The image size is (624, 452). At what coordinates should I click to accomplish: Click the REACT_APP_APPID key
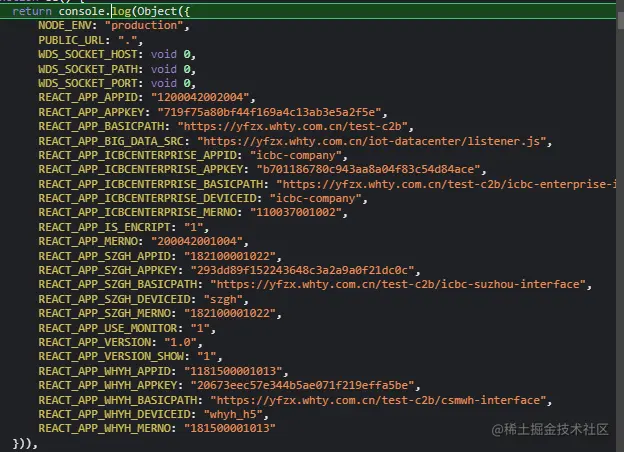[88, 97]
